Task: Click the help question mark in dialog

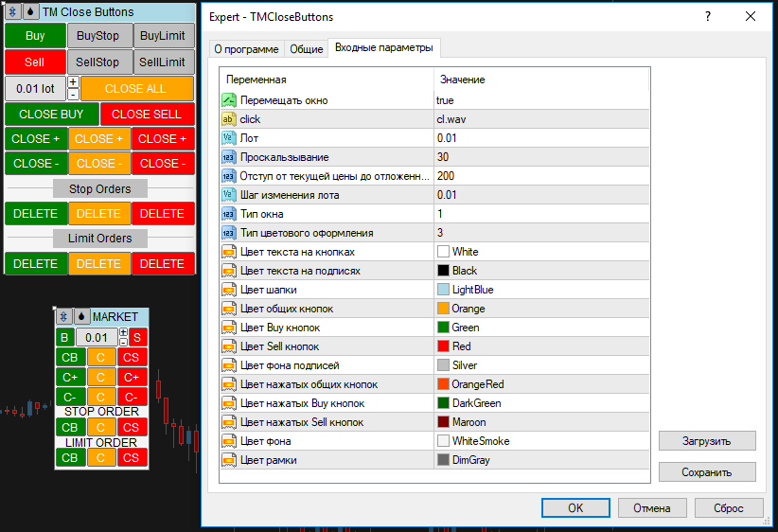Action: point(708,16)
